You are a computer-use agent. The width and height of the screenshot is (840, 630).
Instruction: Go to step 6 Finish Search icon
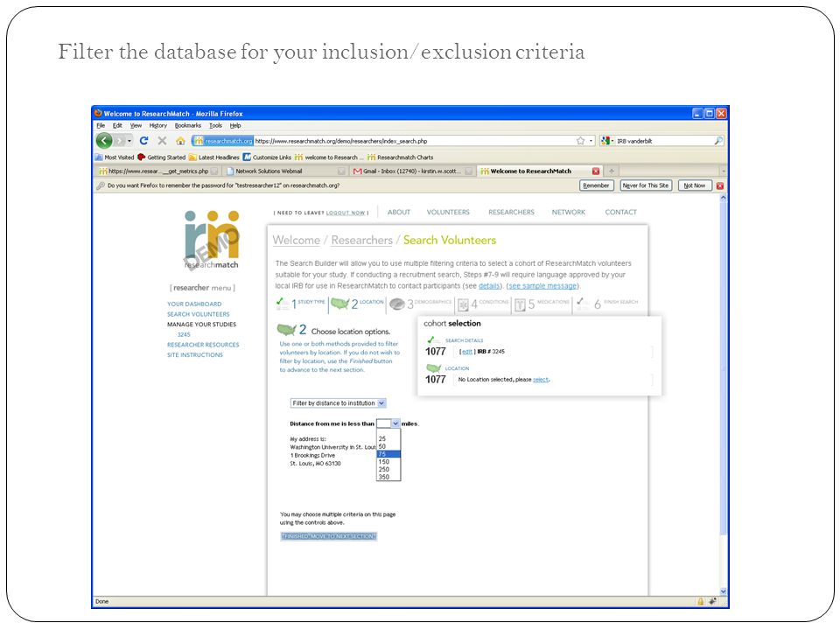583,304
